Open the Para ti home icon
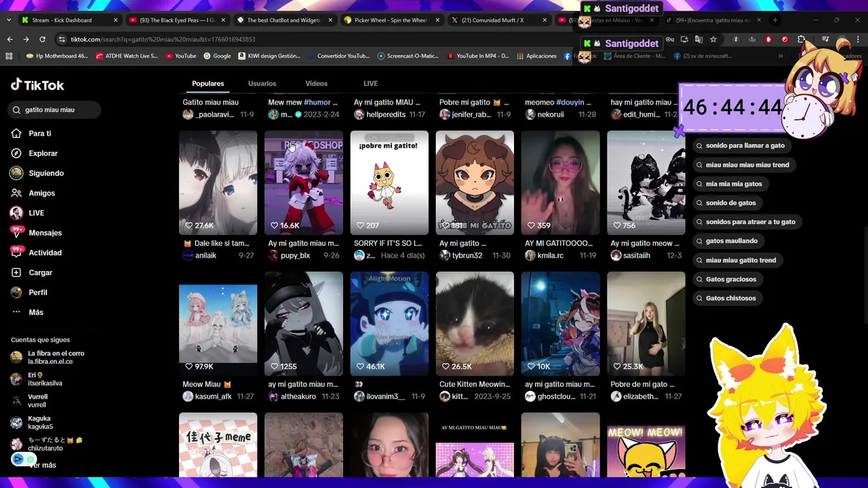This screenshot has height=488, width=868. 16,134
